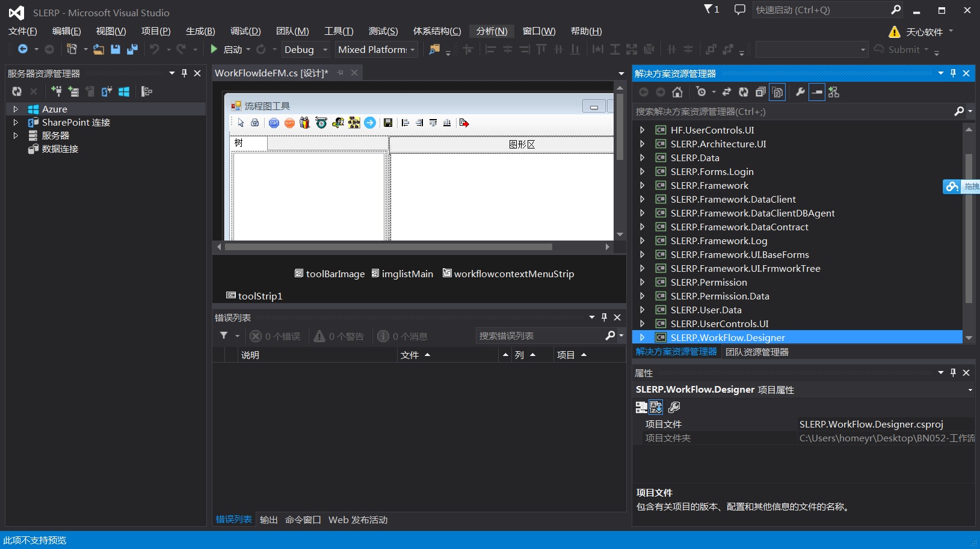Click Refresh in Server Explorer toolbar

click(x=17, y=91)
